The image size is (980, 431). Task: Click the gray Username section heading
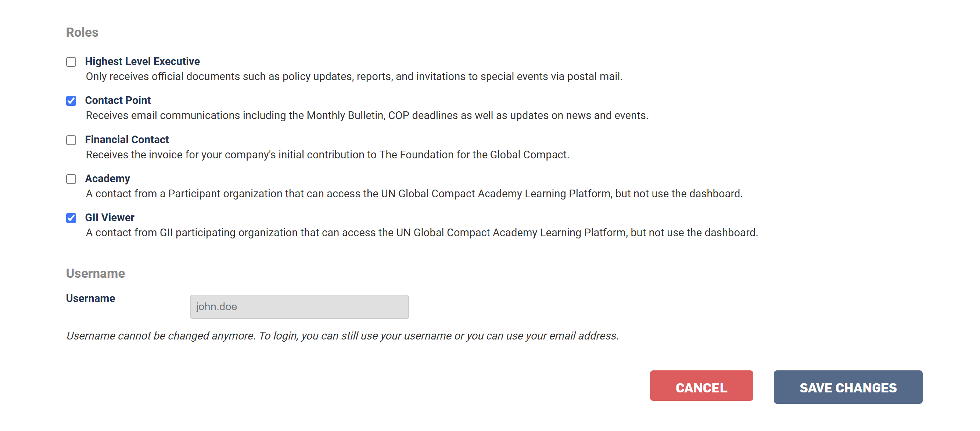(95, 273)
